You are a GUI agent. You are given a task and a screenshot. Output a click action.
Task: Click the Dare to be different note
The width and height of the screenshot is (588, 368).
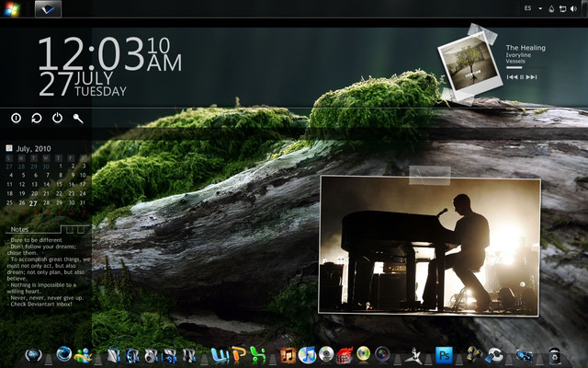click(35, 240)
